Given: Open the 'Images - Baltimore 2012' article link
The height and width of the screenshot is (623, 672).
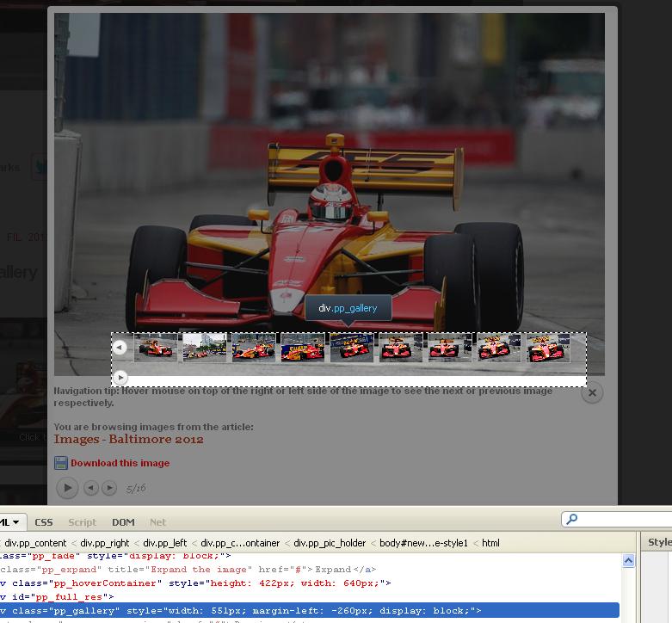Looking at the screenshot, I should 128,439.
